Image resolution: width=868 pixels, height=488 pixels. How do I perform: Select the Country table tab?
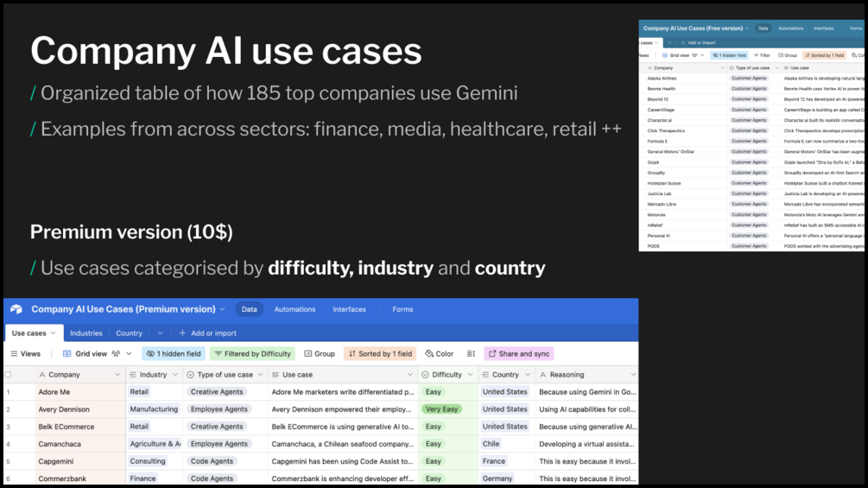click(129, 333)
